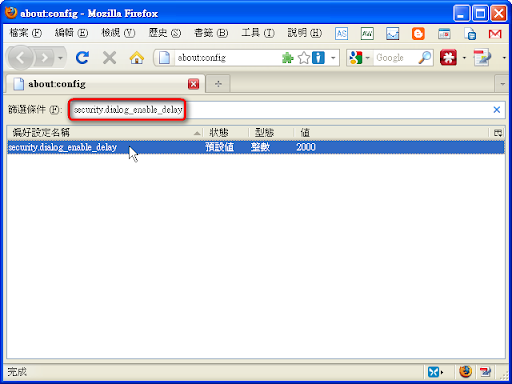Click the about:config address bar text

click(202, 58)
